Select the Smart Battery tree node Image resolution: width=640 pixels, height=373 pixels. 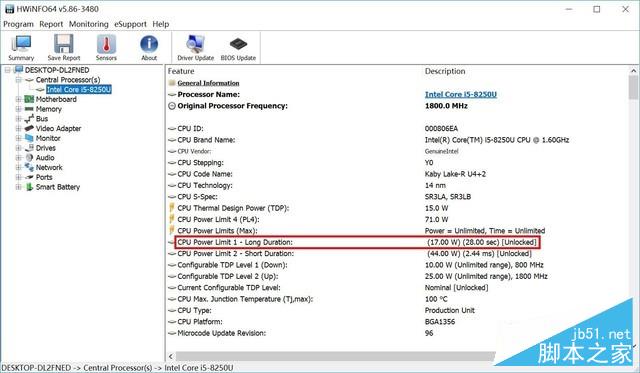(58, 187)
